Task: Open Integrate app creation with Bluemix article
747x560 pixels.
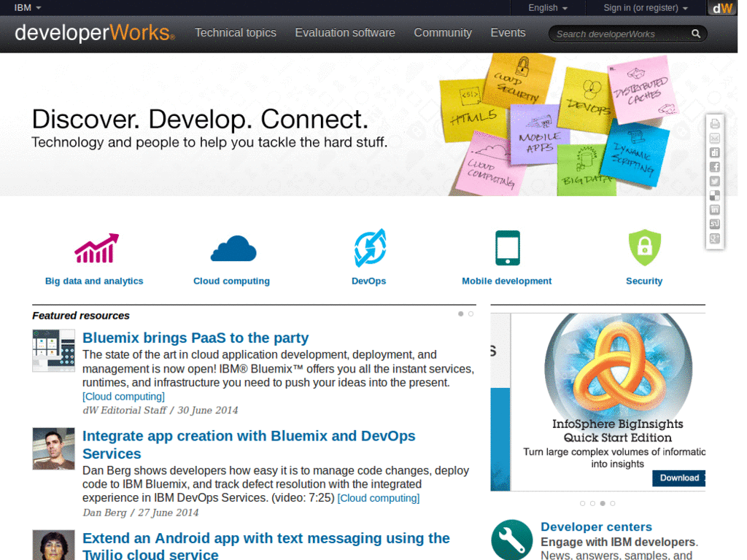Action: point(249,444)
